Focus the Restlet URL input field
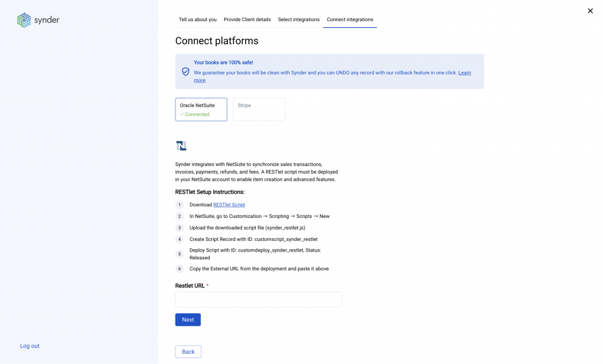Viewport: 603px width, 364px height. pos(259,300)
